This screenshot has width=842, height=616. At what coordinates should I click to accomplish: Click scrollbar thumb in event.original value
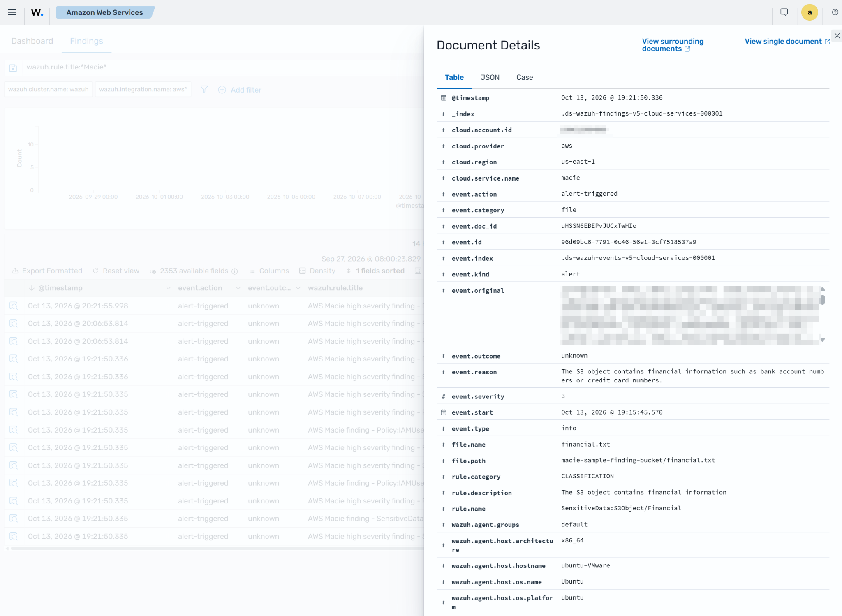[x=823, y=300]
